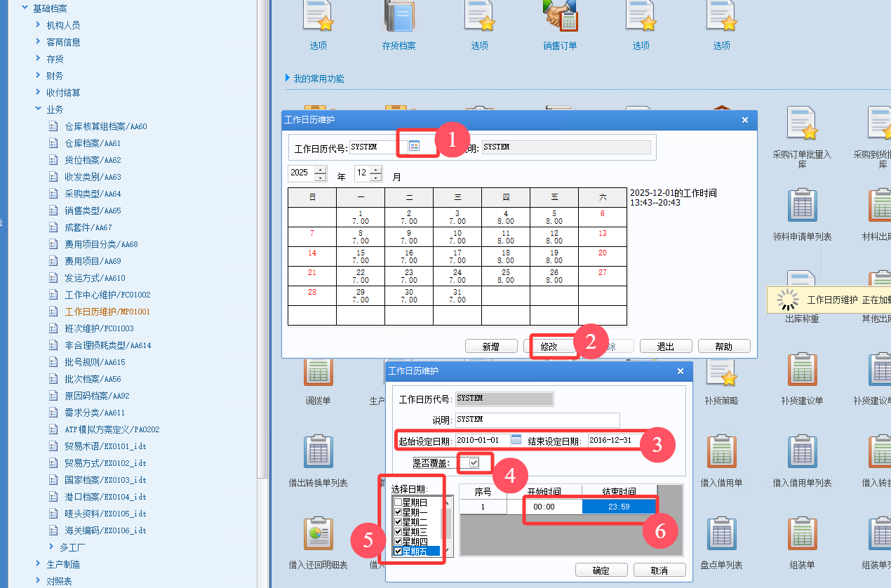Click the 工作日历代号 lookup icon
This screenshot has height=588, width=891.
click(414, 146)
